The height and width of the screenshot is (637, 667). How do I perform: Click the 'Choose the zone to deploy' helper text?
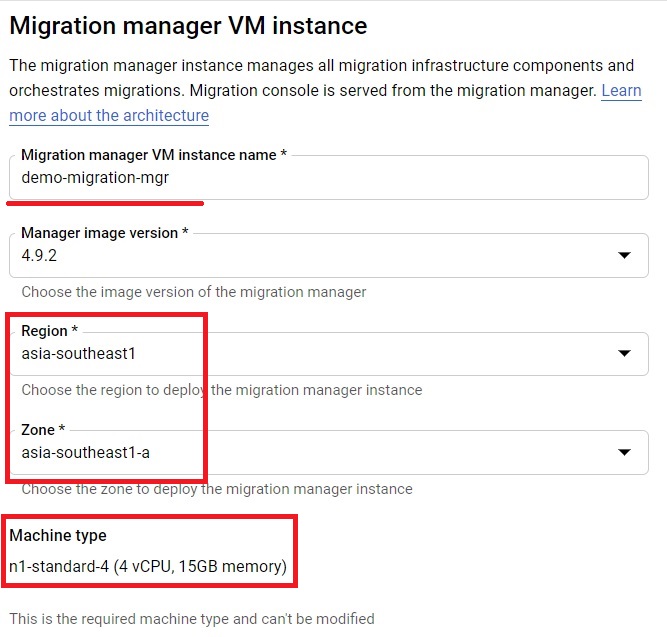[217, 489]
